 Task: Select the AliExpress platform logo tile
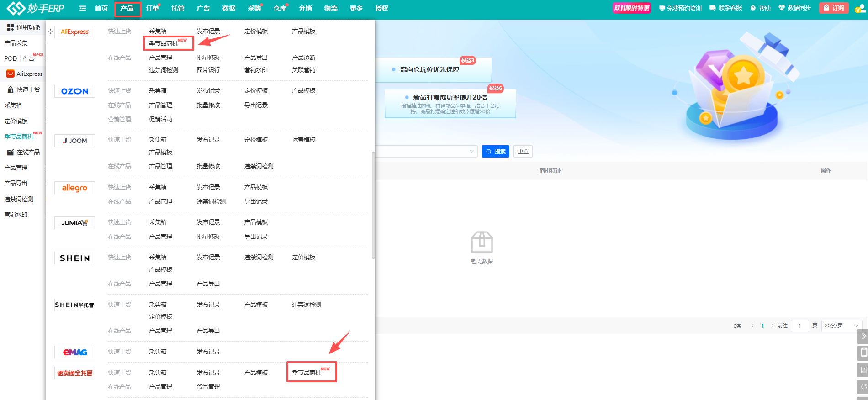[74, 32]
